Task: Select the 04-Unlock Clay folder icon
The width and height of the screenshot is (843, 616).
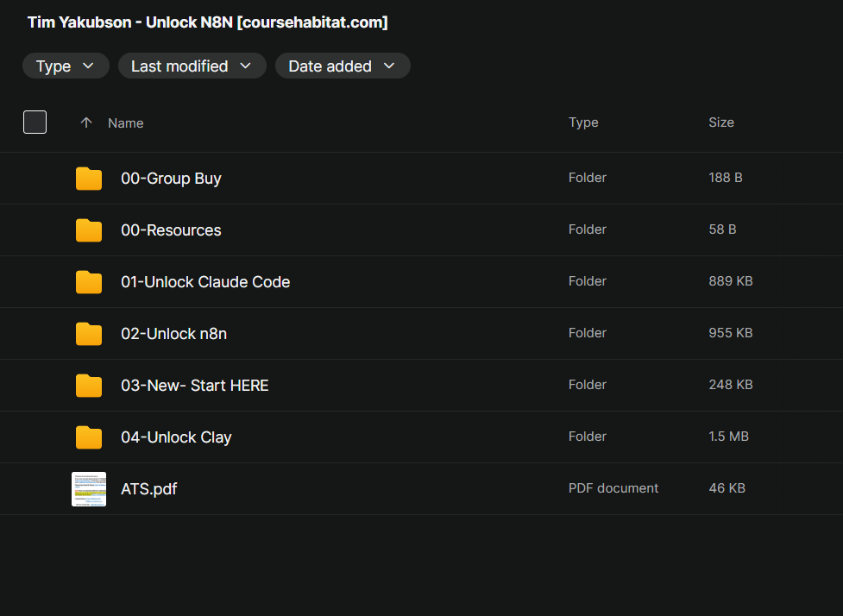Action: (x=89, y=437)
